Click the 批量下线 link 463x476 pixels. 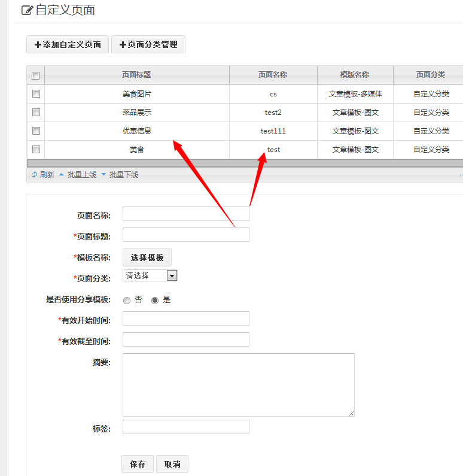coord(124,175)
